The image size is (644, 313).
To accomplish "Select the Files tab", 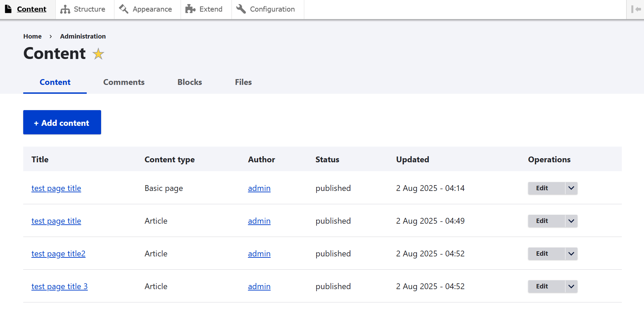I will click(x=243, y=82).
